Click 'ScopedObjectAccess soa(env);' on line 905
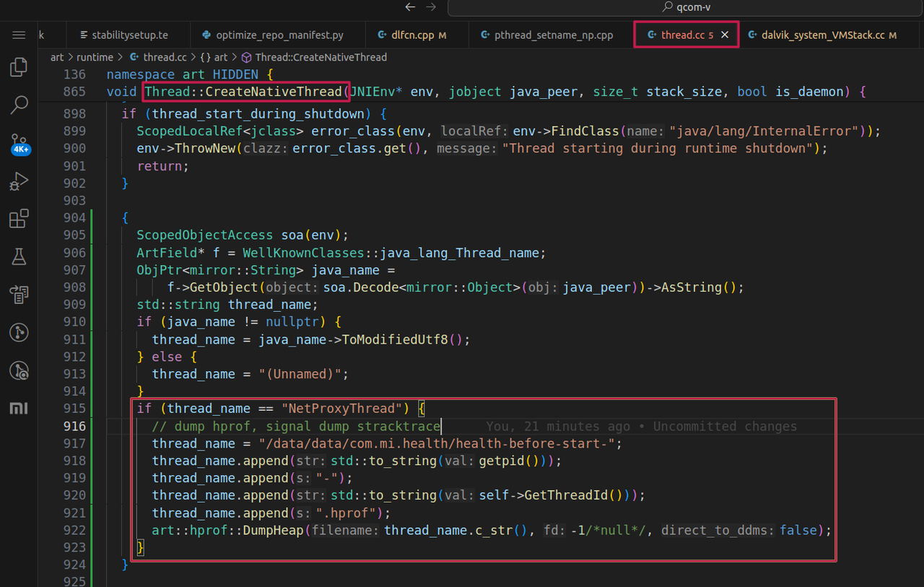Image resolution: width=924 pixels, height=587 pixels. (x=243, y=235)
